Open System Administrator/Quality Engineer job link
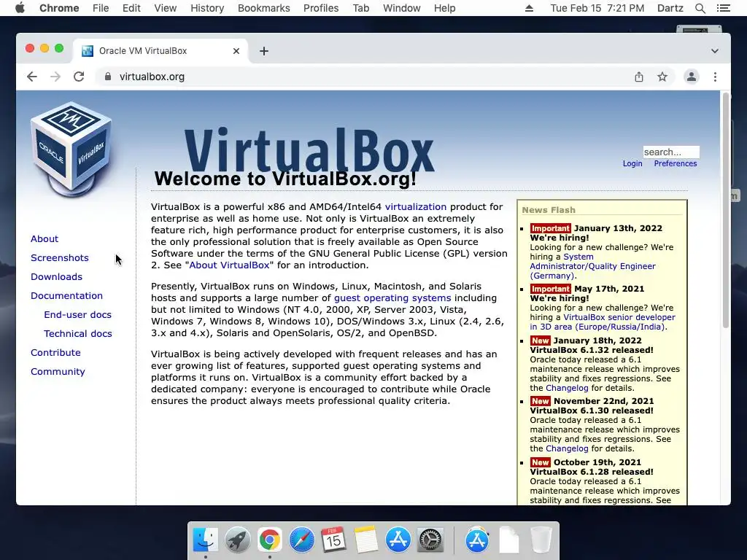Screen dimensions: 747x560 pyautogui.click(x=592, y=266)
